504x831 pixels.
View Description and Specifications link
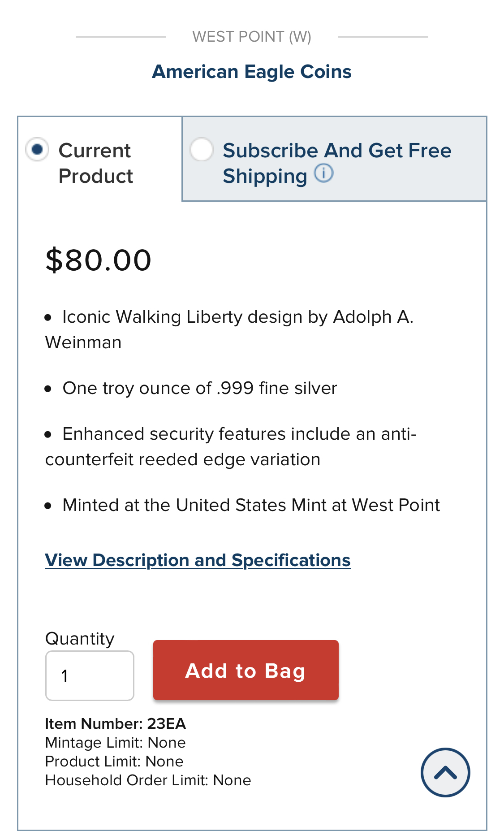point(198,560)
